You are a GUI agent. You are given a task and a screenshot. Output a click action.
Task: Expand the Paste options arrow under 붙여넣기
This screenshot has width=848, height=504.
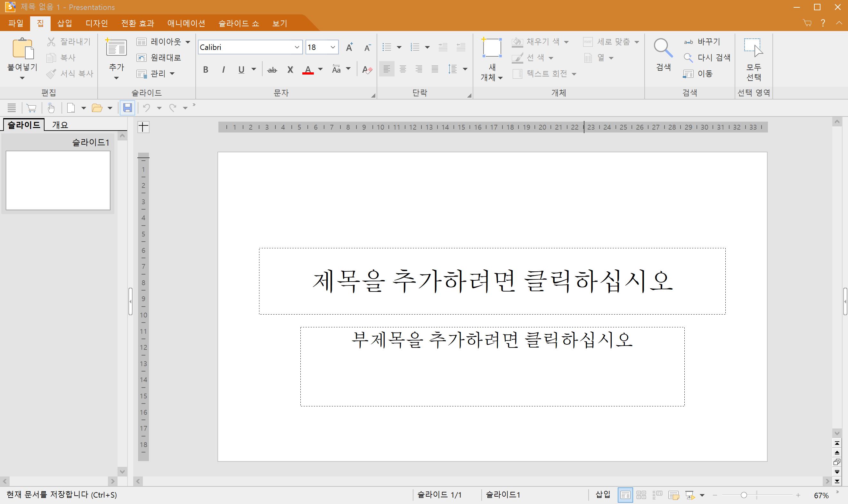pos(22,78)
